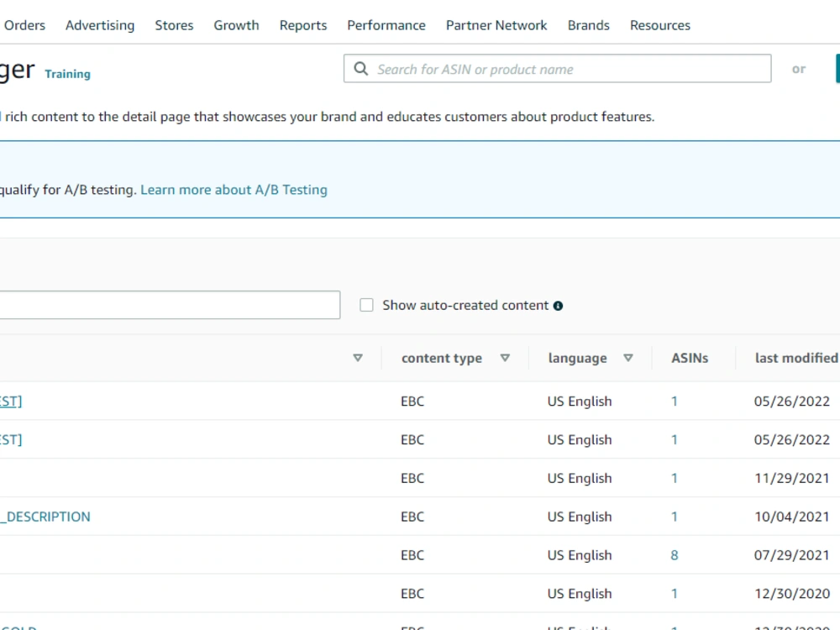Viewport: 840px width, 630px height.
Task: Focus the content filter text field
Action: tap(170, 305)
